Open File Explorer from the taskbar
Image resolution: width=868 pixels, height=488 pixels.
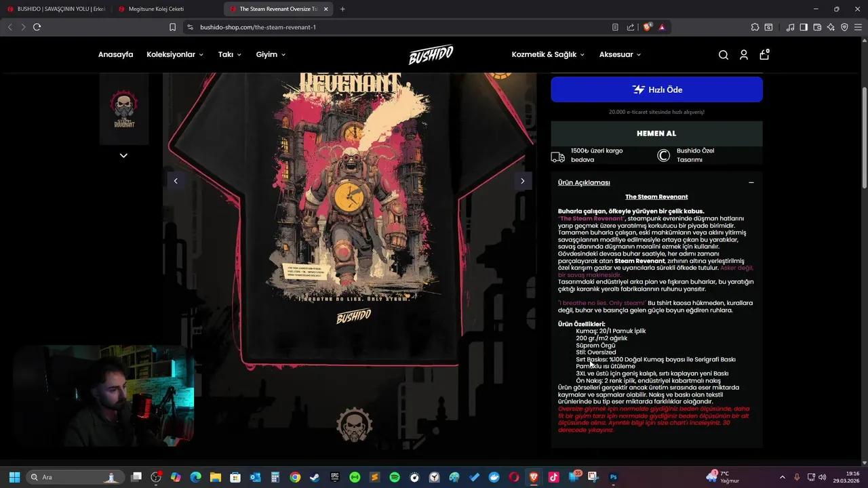(x=215, y=477)
